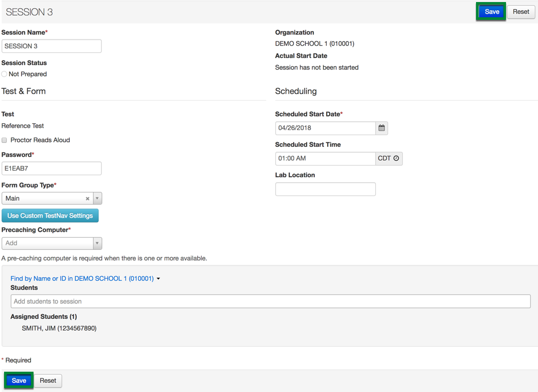Click into the Password field
538x392 pixels.
tap(51, 169)
